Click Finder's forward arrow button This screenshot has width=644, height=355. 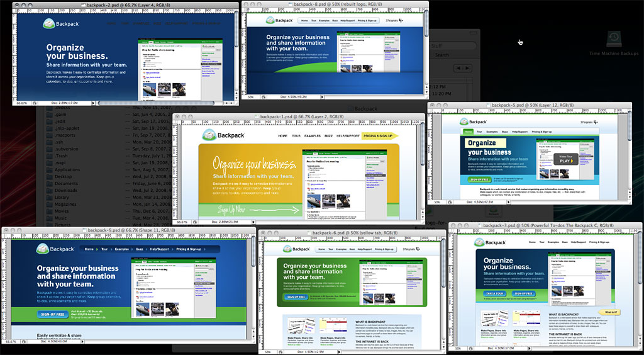point(467,68)
